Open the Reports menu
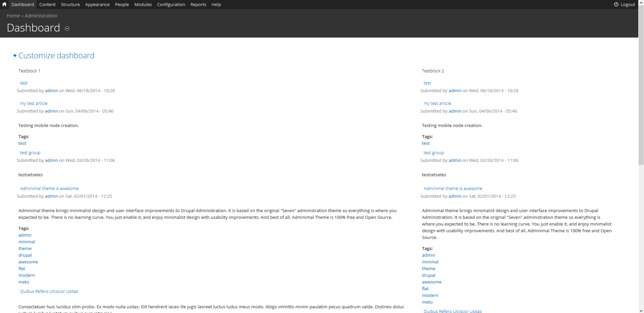 pyautogui.click(x=198, y=4)
